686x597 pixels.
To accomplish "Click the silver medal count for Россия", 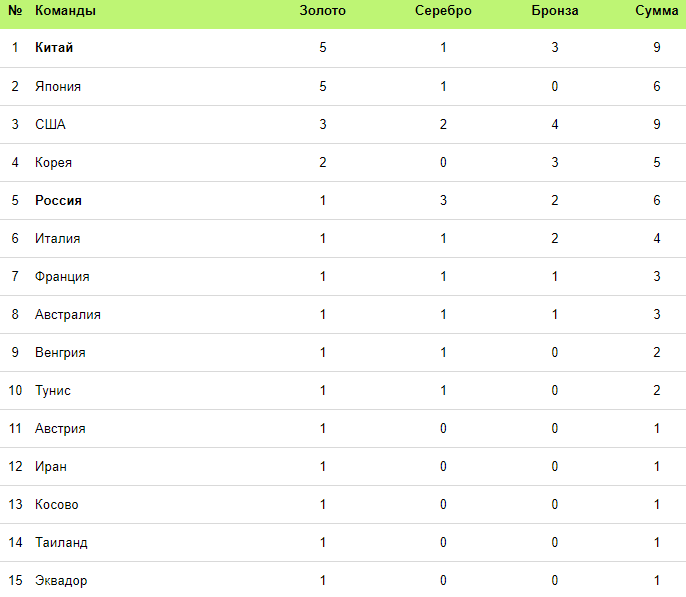I will coord(443,200).
